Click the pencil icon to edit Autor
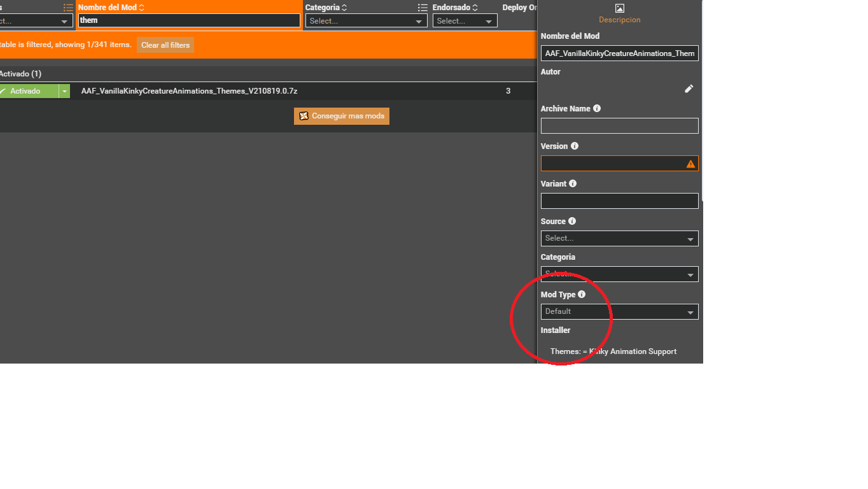This screenshot has width=868, height=489. coord(689,89)
